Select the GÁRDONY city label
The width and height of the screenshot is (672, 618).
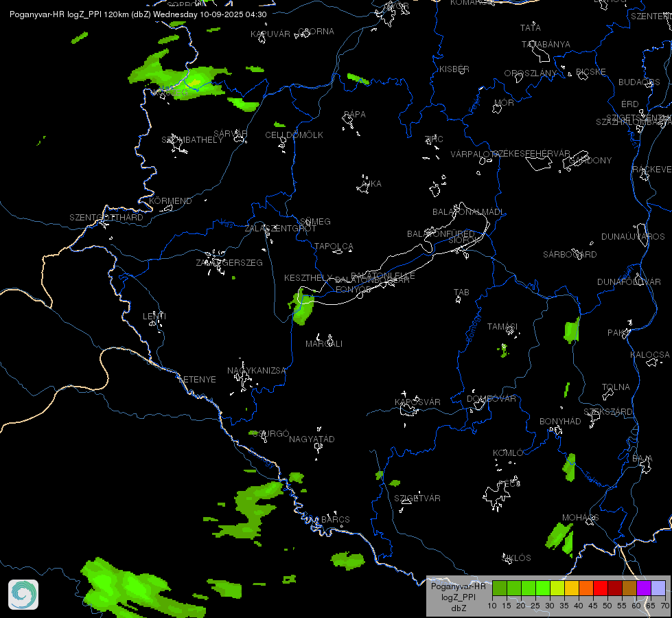pos(590,161)
